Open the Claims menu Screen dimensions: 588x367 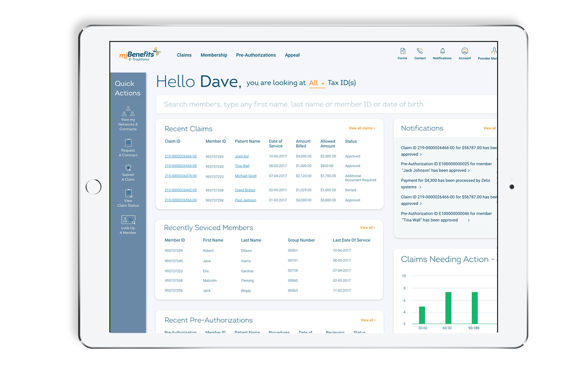184,55
